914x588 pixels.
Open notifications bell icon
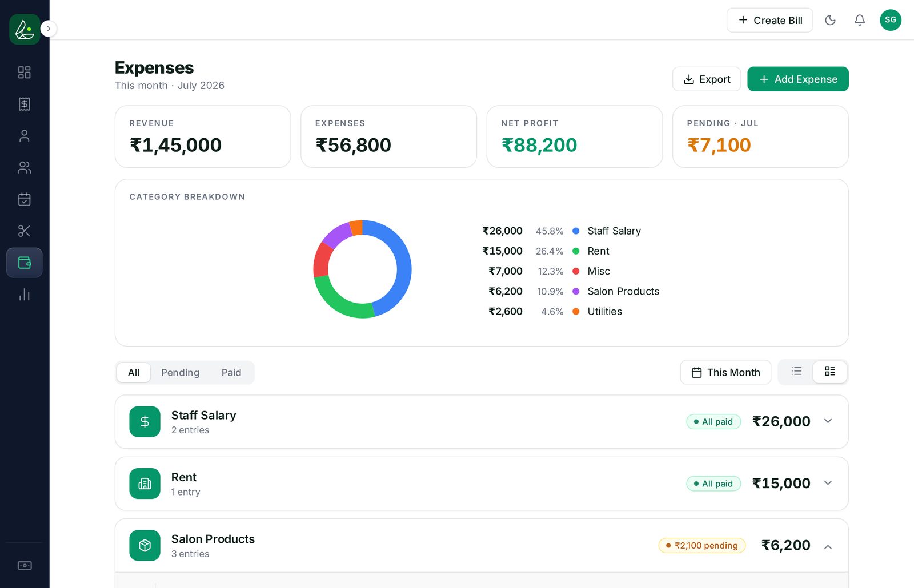(860, 21)
